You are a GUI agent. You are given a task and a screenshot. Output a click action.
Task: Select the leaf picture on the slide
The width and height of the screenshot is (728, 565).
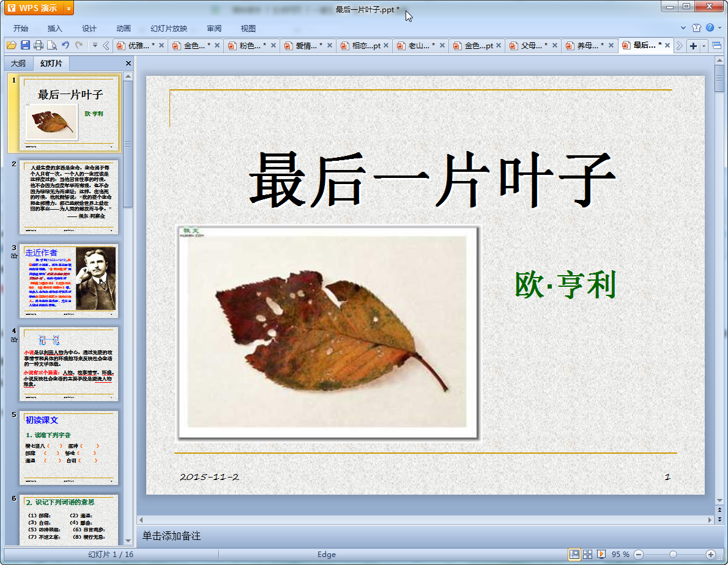(328, 333)
